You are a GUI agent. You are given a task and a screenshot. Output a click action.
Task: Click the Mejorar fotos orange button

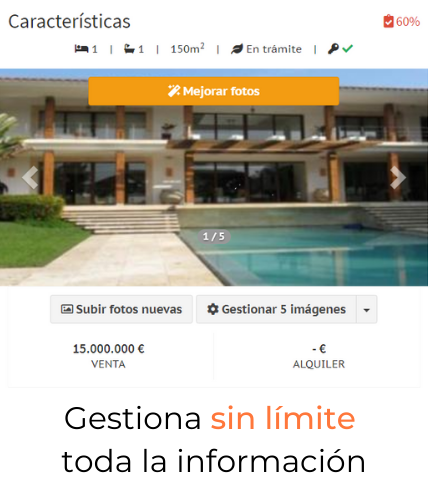click(x=214, y=91)
